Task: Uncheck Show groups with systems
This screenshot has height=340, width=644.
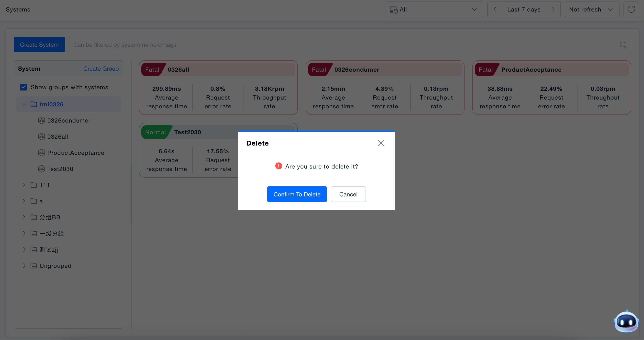Action: pos(23,87)
